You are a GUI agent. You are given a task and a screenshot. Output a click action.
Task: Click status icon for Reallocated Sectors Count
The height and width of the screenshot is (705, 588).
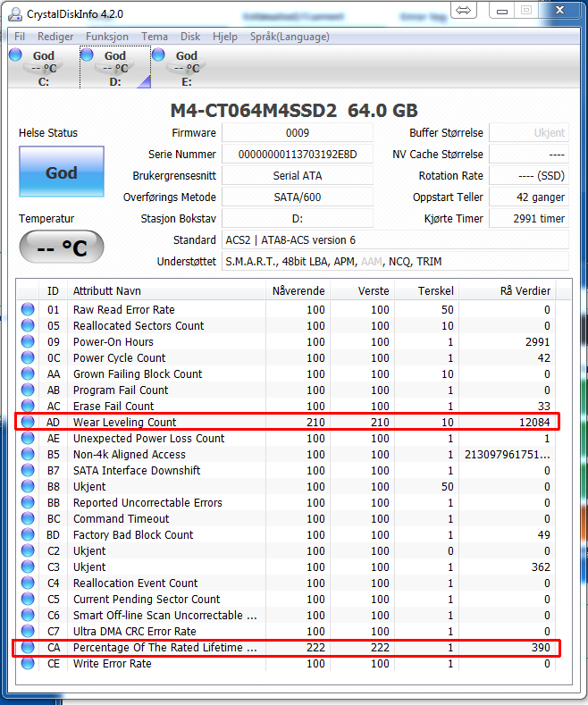tap(28, 325)
